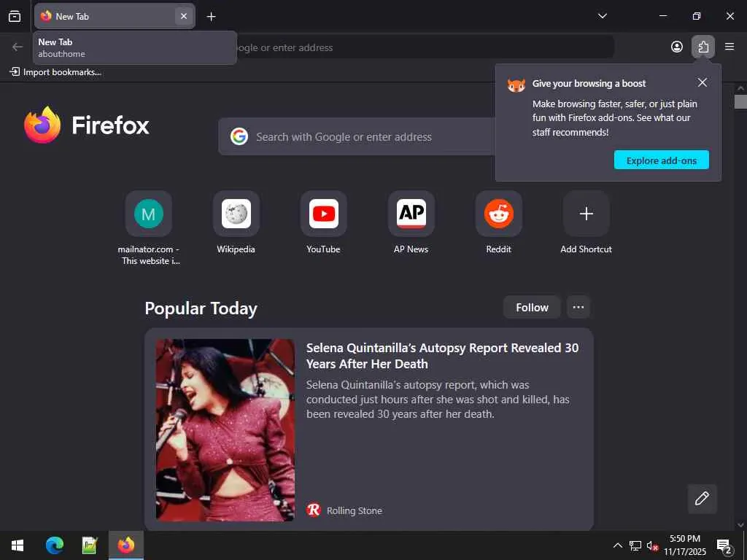Open the notification center icon
The width and height of the screenshot is (747, 560).
[x=724, y=545]
